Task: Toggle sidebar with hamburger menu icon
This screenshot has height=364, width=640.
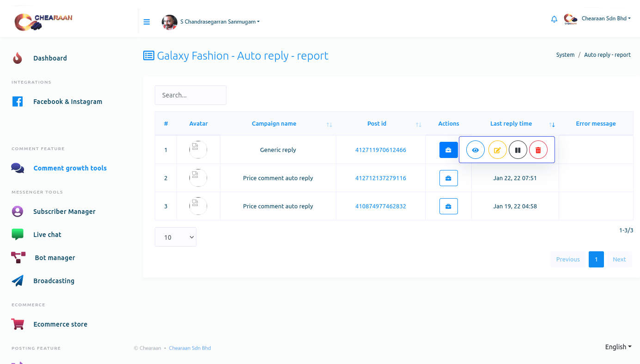Action: 146,22
